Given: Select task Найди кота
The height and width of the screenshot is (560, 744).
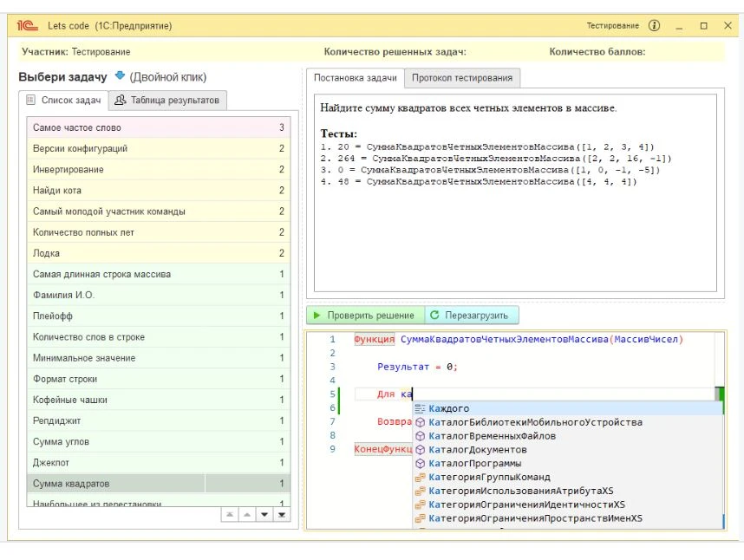Looking at the screenshot, I should [x=159, y=190].
